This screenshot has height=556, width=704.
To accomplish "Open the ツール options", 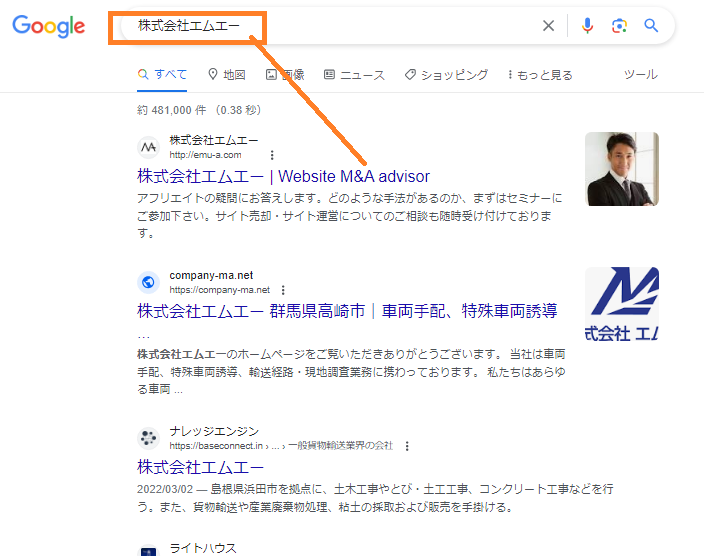I will coord(641,74).
